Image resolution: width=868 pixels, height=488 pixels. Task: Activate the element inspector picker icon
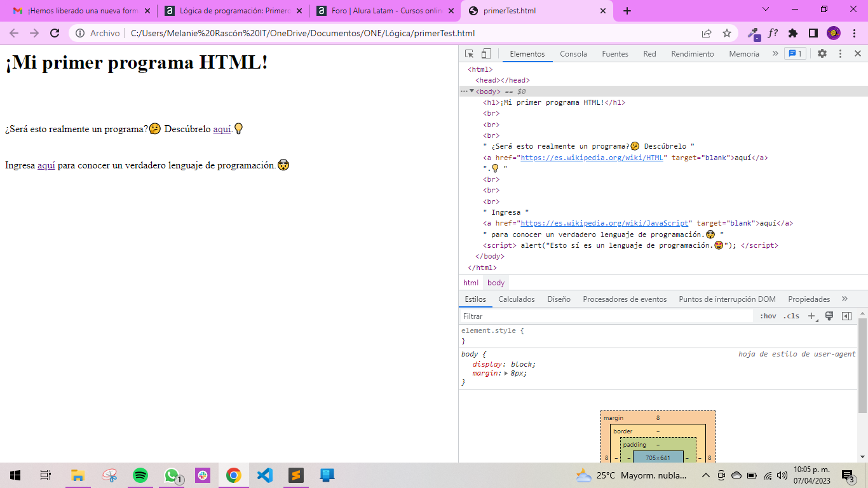tap(469, 54)
